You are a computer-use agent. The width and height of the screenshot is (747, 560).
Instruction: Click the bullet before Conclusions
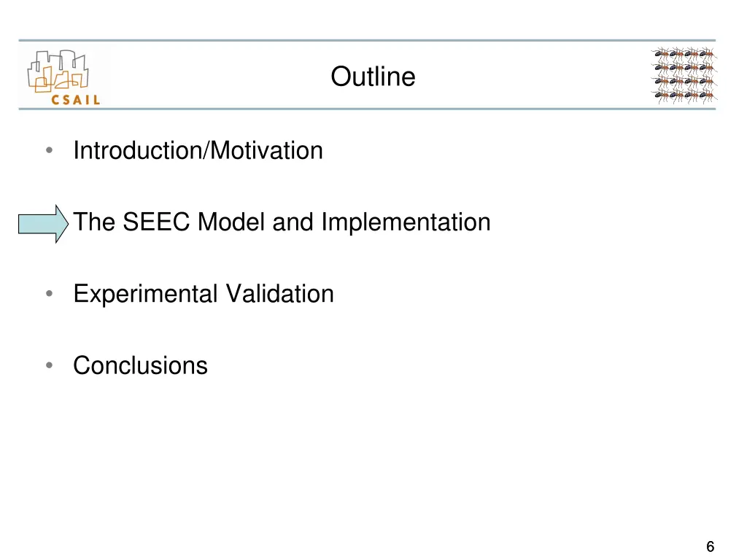[49, 365]
